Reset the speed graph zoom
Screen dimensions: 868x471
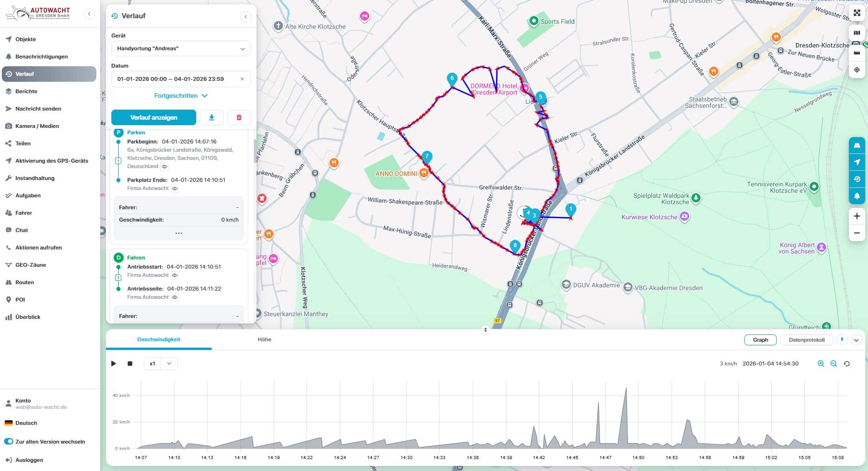tap(847, 364)
